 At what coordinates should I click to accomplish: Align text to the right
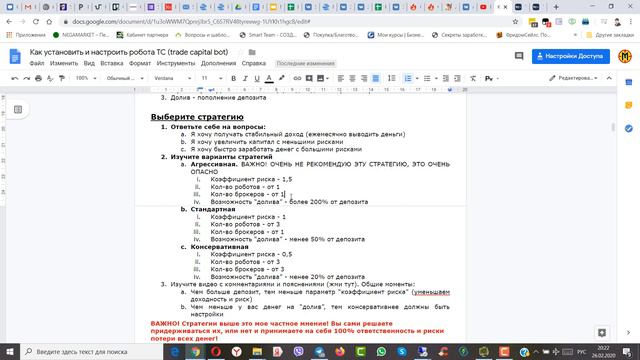[x=364, y=78]
